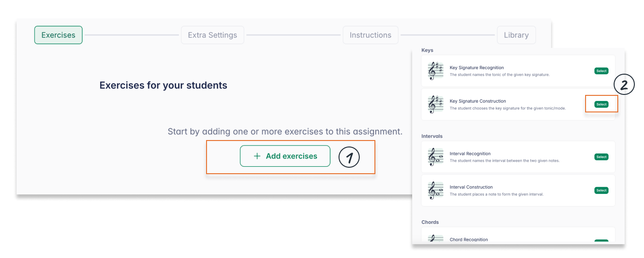
Task: Click the Key Signature Construction title text
Action: [477, 101]
